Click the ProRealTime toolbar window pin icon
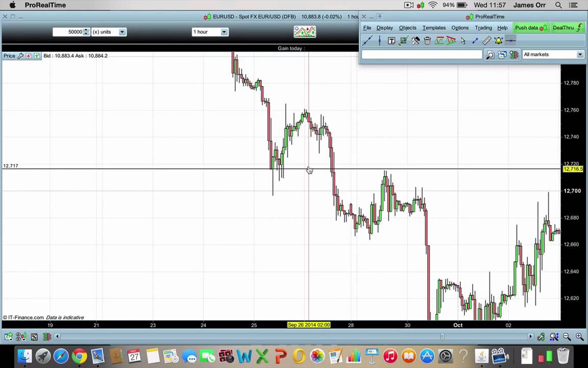 pyautogui.click(x=380, y=16)
